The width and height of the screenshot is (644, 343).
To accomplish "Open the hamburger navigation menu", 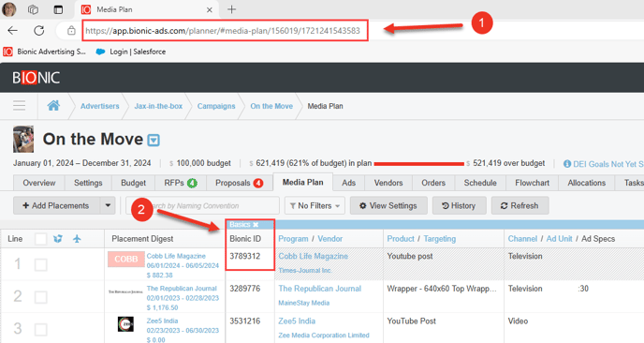I will 19,106.
